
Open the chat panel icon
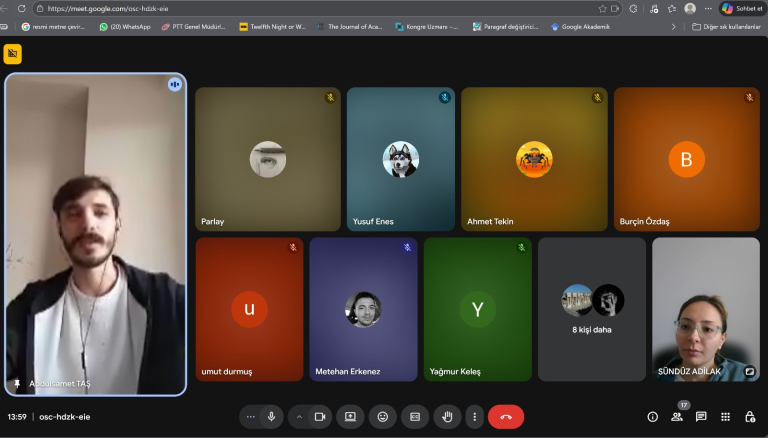point(701,416)
